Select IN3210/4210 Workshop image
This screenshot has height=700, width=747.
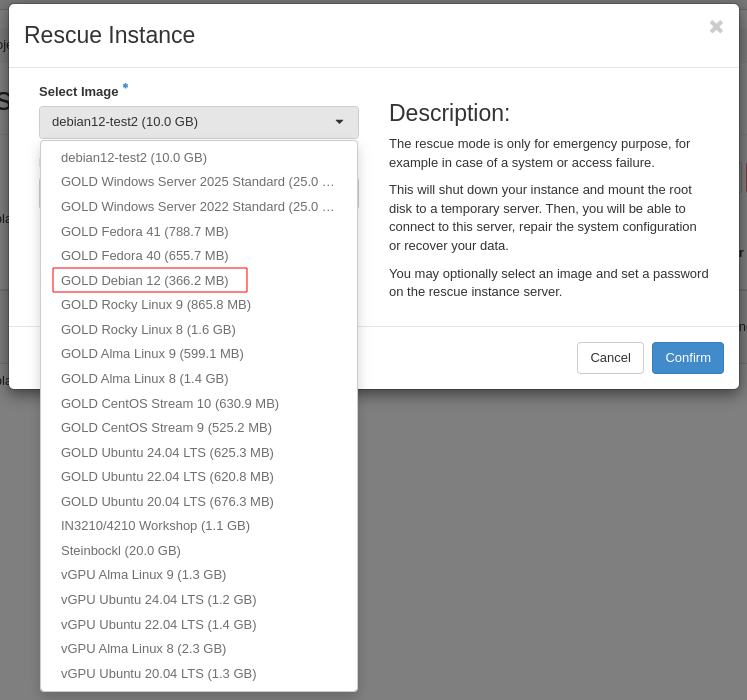click(199, 526)
